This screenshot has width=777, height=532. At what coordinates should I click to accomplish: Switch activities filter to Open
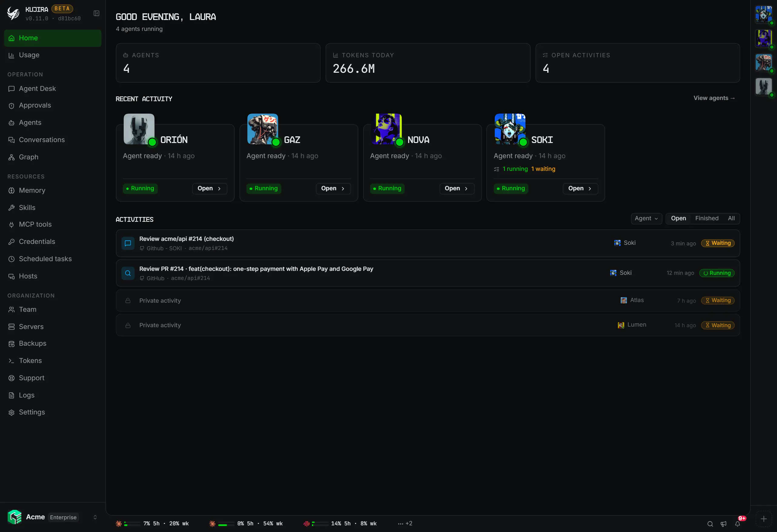point(678,218)
